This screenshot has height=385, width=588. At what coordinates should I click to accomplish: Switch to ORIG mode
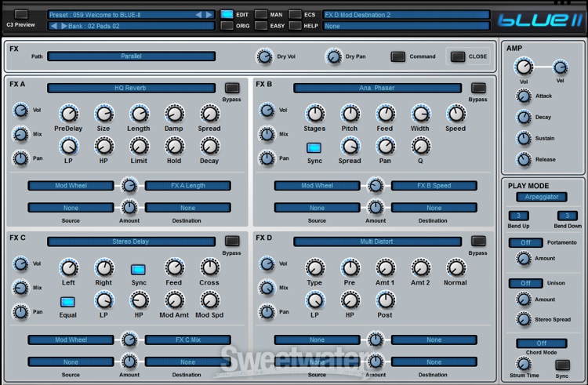(x=227, y=26)
